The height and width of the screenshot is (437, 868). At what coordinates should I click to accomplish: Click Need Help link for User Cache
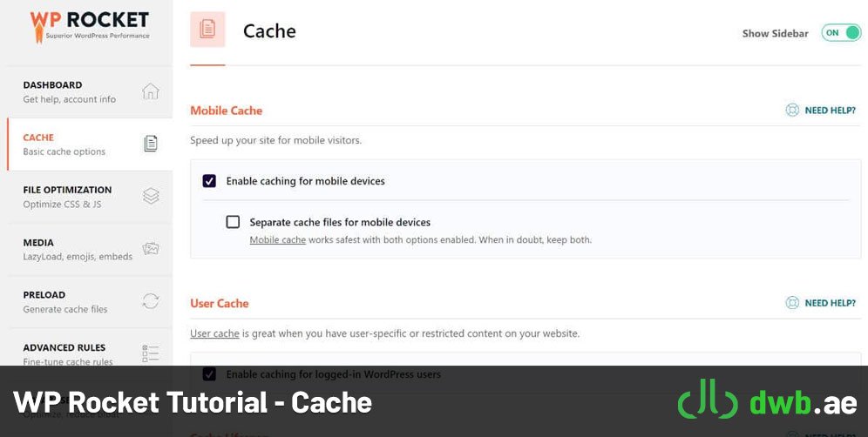point(830,303)
